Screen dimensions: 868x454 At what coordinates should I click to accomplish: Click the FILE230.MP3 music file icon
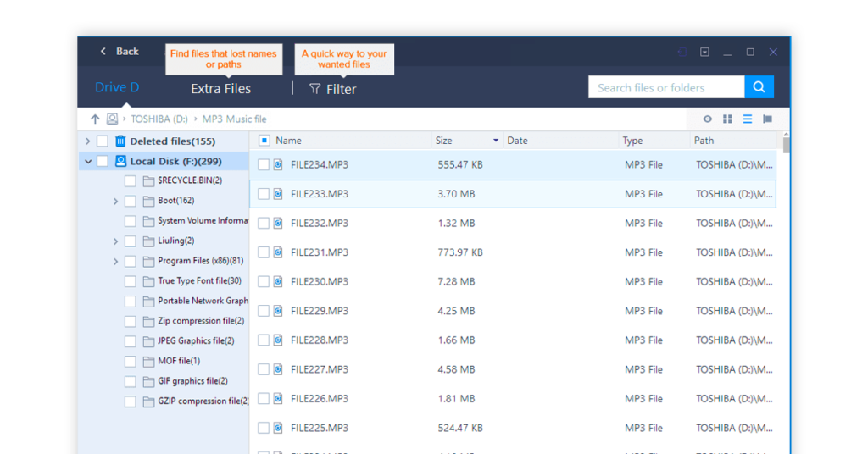[x=278, y=282]
